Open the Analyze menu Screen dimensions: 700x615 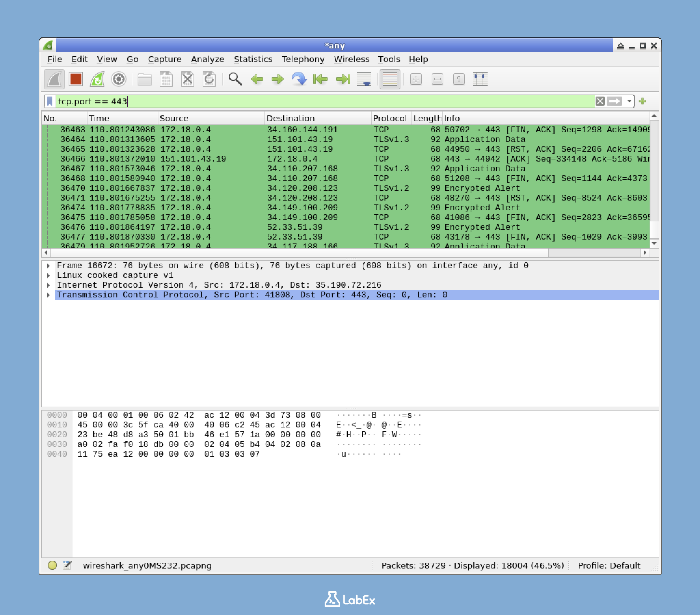[x=207, y=59]
